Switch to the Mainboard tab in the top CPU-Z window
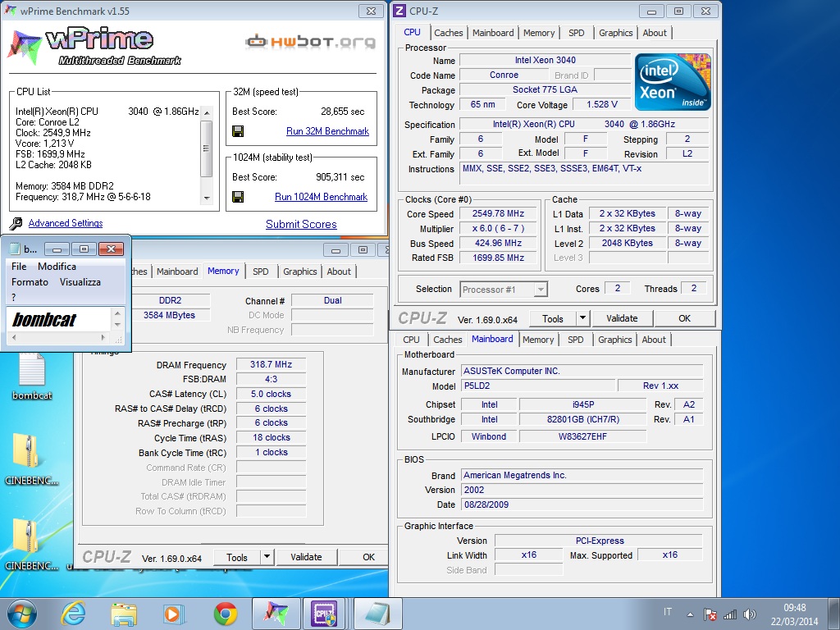The image size is (840, 630). click(493, 33)
